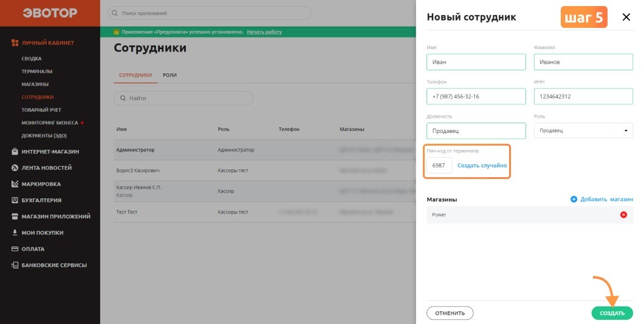Select Сотрудники in the sidebar

pos(38,97)
